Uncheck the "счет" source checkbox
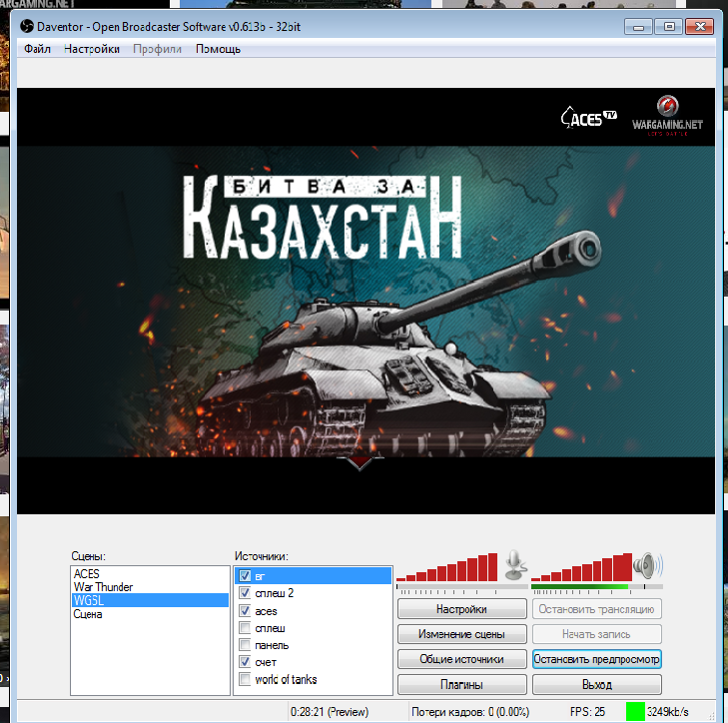 point(245,662)
